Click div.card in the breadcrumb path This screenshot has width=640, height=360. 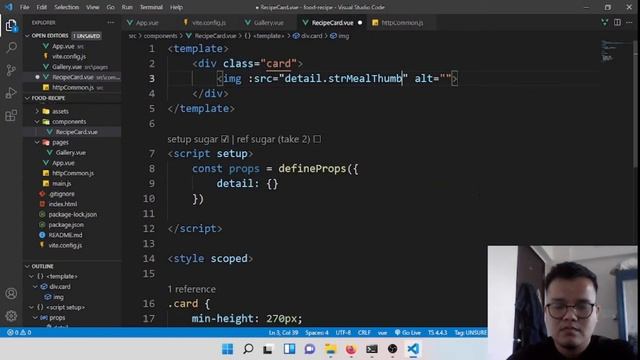[x=311, y=36]
